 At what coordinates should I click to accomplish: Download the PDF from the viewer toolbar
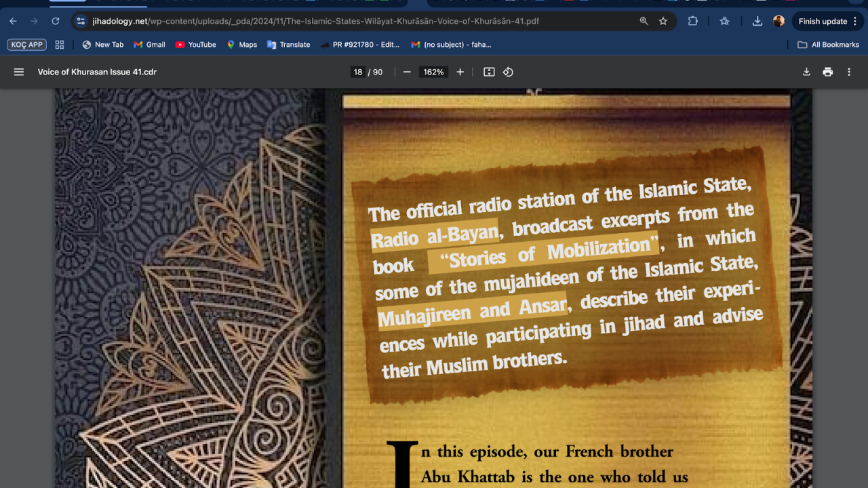point(806,72)
